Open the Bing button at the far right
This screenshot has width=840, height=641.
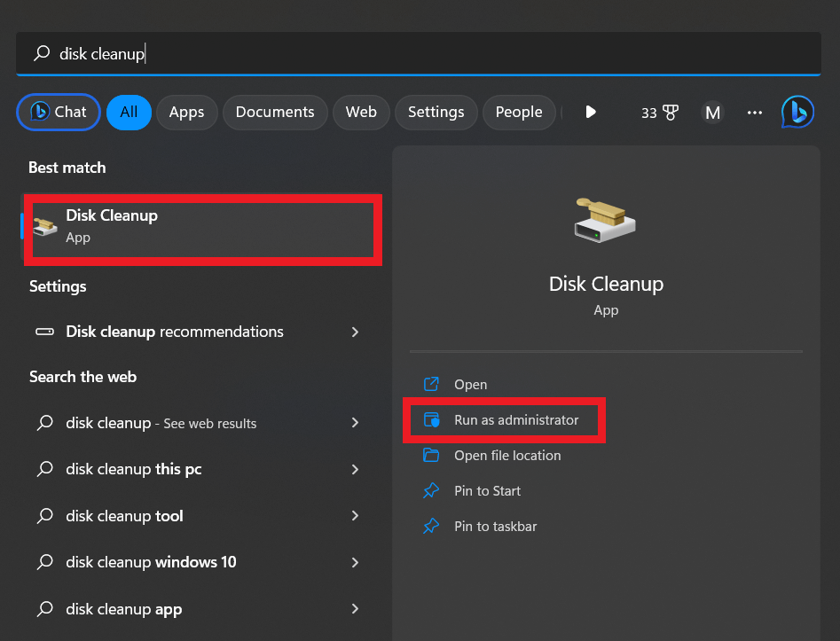797,112
